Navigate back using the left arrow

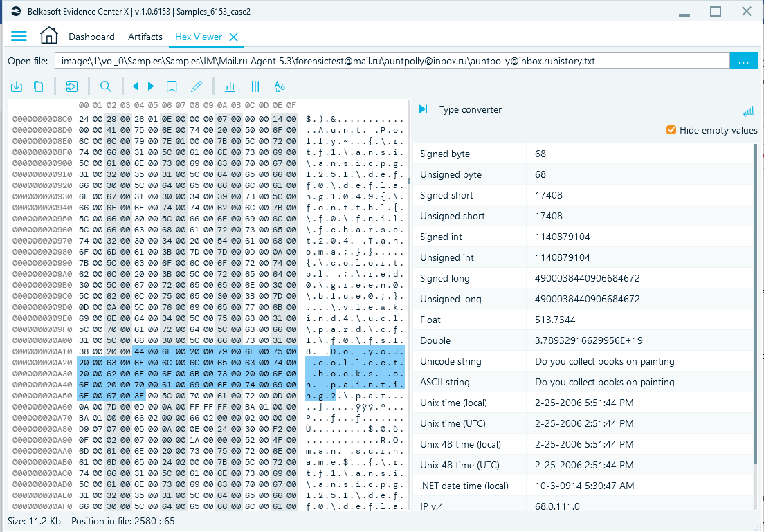(x=136, y=86)
